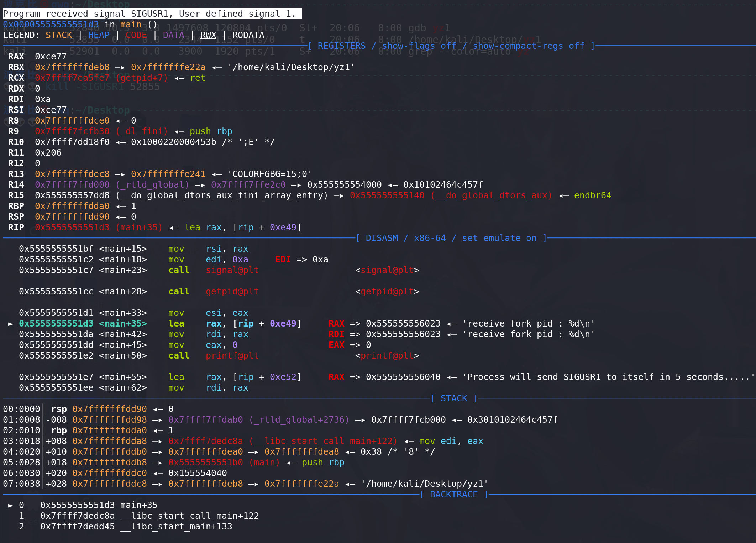Click RIP value main+35
Screen dimensions: 756x543
[139, 228]
